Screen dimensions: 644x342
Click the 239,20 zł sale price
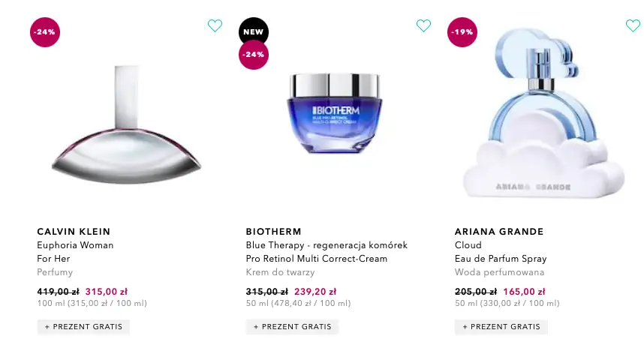coord(315,292)
